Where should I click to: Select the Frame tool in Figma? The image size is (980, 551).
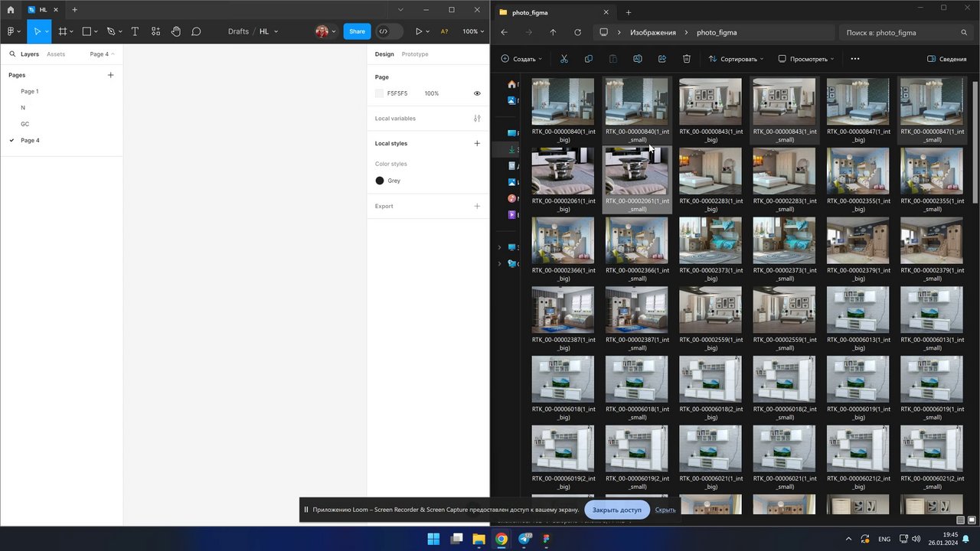click(63, 31)
